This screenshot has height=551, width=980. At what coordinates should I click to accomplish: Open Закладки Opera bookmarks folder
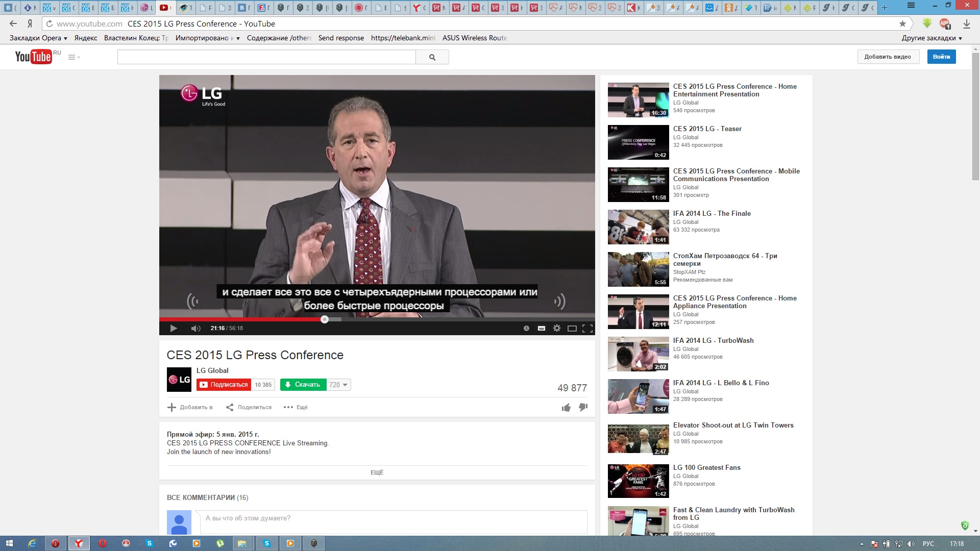point(38,38)
